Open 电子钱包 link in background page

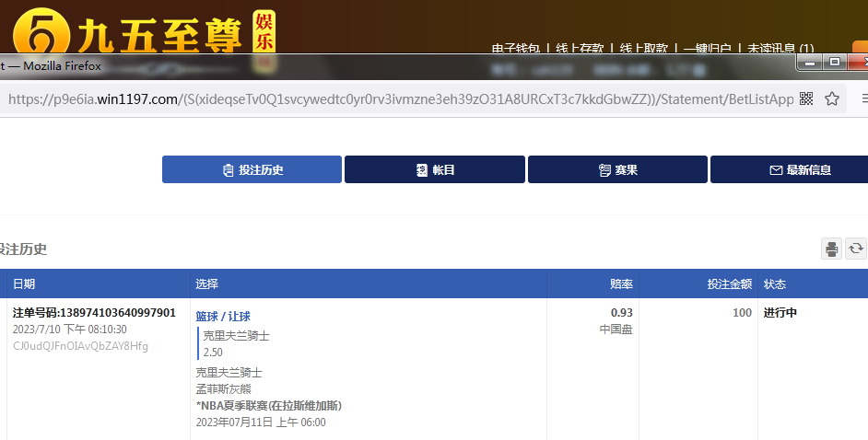tap(515, 49)
